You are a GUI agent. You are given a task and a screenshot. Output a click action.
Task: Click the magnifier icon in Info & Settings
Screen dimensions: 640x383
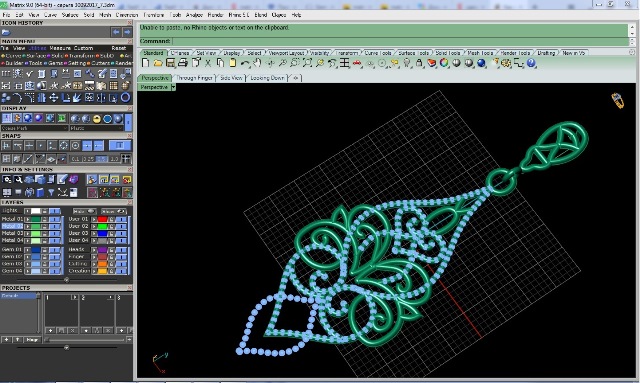tap(18, 179)
